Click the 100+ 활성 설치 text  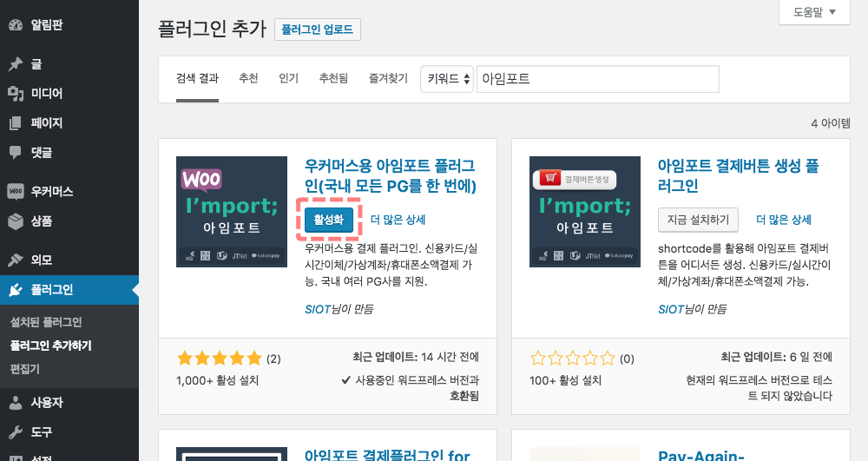click(x=565, y=381)
